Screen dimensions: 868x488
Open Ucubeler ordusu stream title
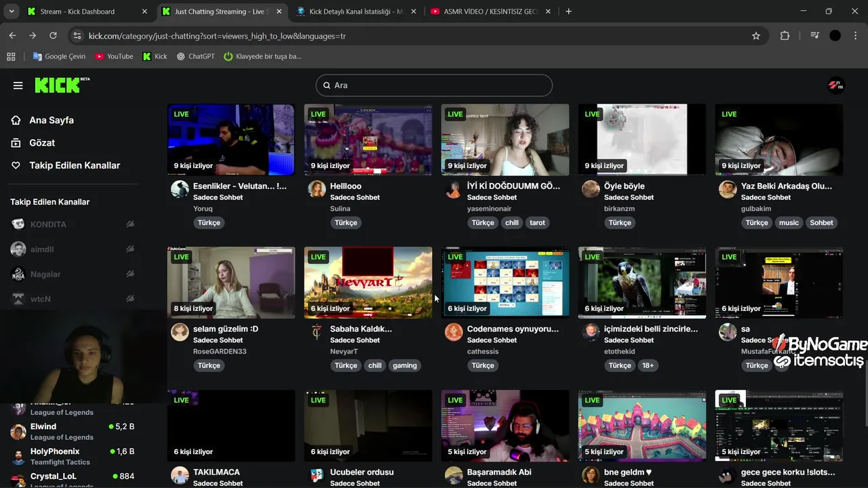pos(362,472)
